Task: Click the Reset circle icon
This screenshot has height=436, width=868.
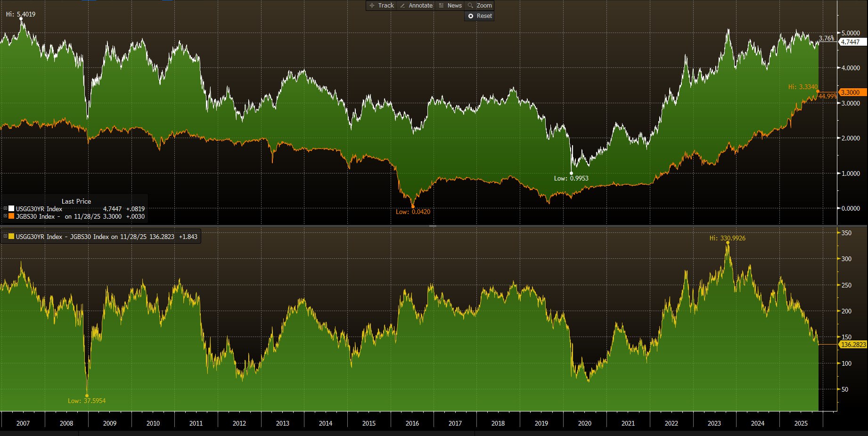Action: (470, 16)
